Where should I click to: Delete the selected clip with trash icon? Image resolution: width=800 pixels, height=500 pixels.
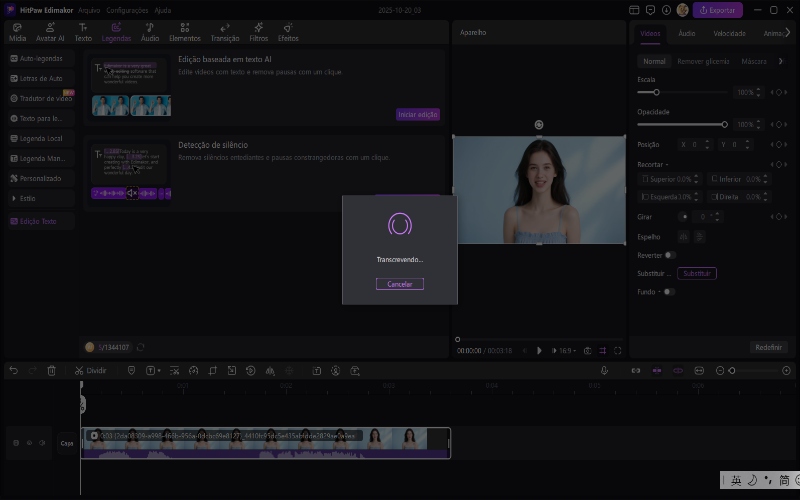pyautogui.click(x=51, y=370)
